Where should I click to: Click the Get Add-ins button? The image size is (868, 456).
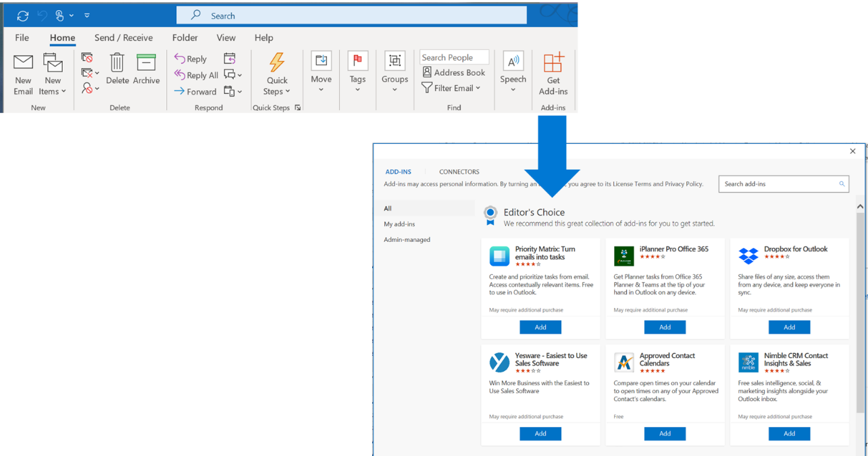click(553, 74)
